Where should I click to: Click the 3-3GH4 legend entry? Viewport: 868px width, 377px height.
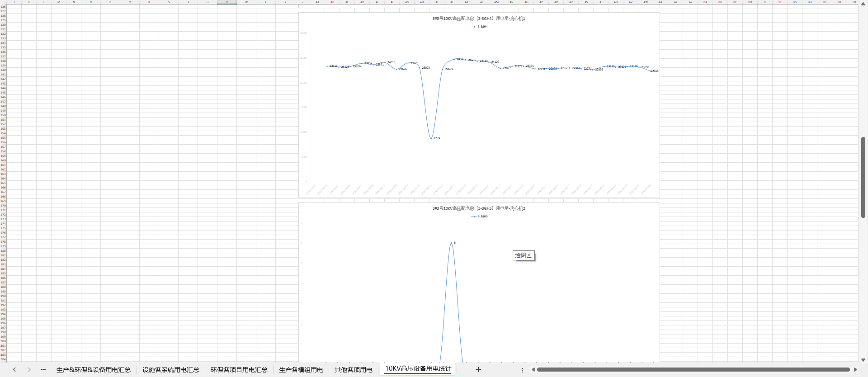[x=479, y=27]
